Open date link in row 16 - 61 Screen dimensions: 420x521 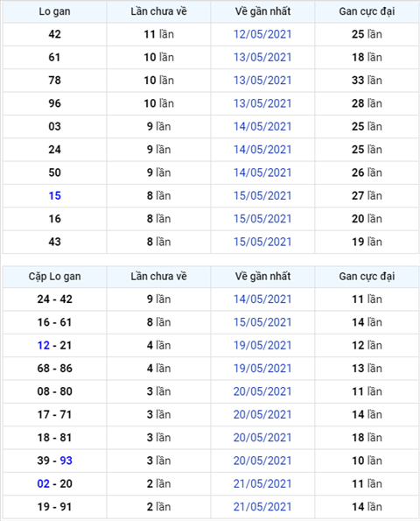[262, 322]
